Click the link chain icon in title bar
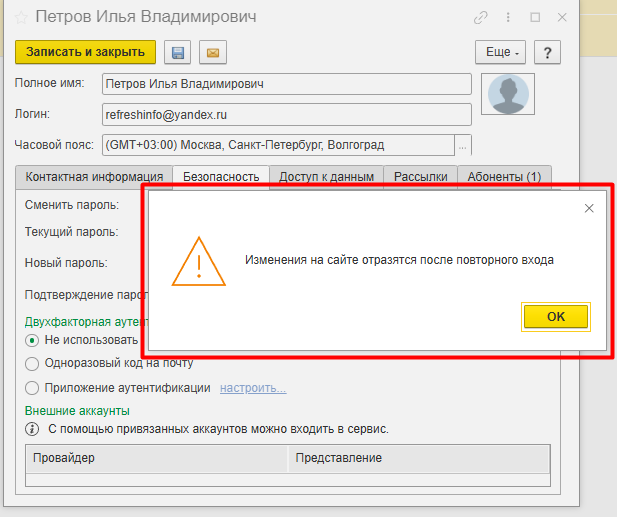Screen dimensions: 617x517 point(481,18)
